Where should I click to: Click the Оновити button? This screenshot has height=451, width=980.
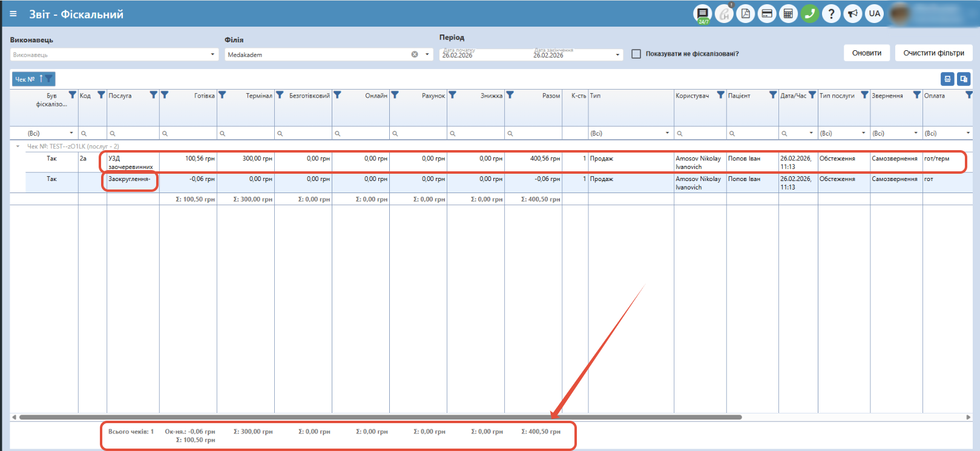[867, 53]
